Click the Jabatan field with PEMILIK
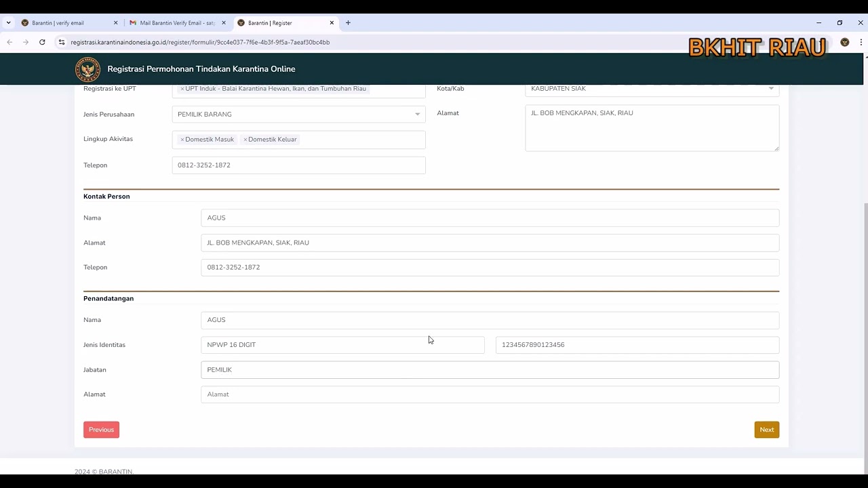This screenshot has width=868, height=488. 490,370
